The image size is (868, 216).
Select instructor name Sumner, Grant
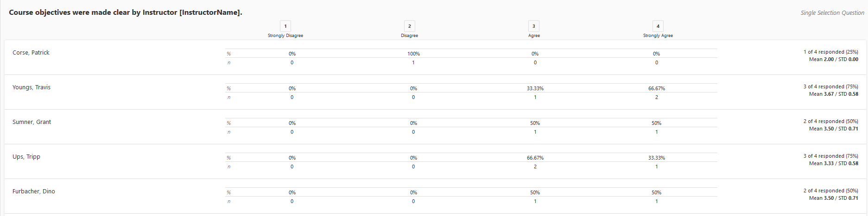tap(32, 122)
